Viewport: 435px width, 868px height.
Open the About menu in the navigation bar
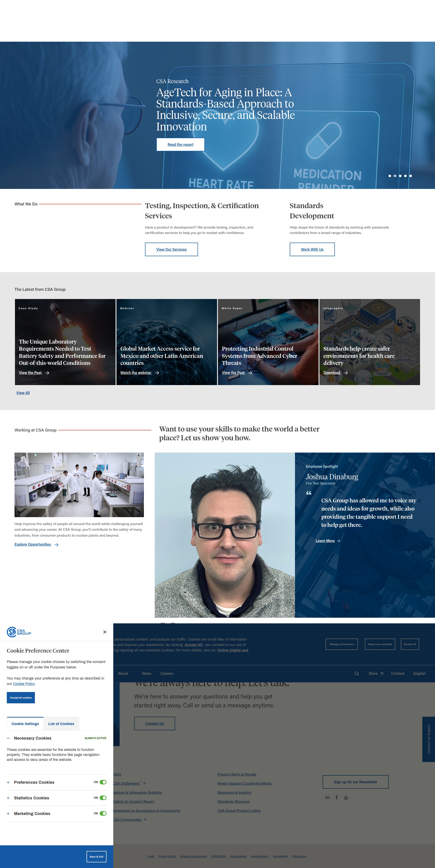[123, 674]
